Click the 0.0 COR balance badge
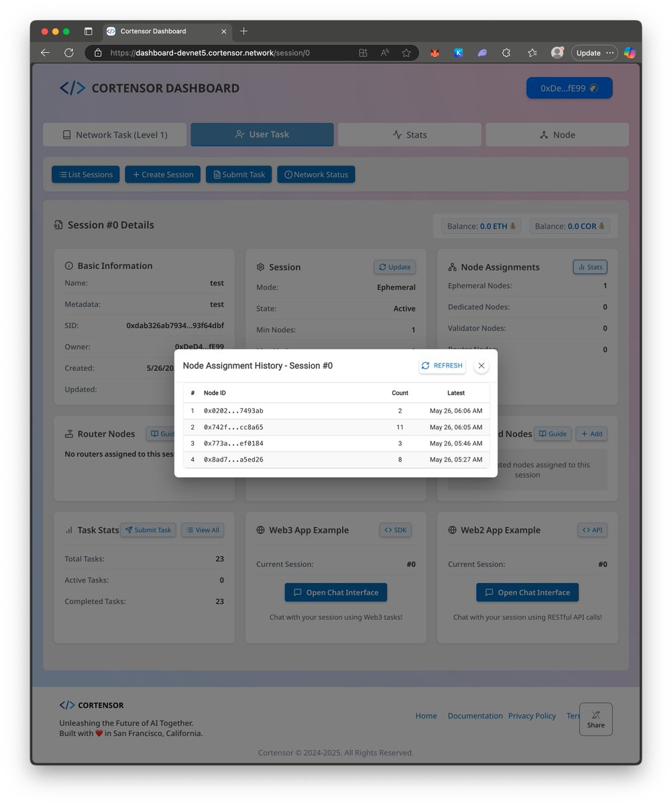Screen dimensions: 672x805 pyautogui.click(x=569, y=226)
